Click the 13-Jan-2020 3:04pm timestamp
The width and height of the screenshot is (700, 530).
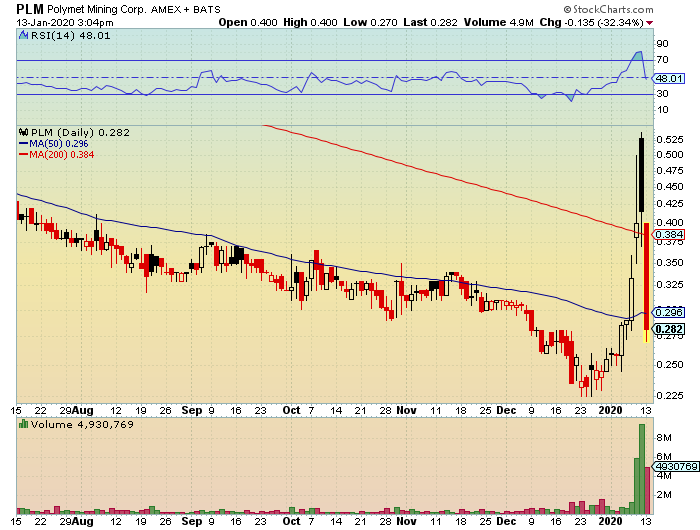coord(65,22)
